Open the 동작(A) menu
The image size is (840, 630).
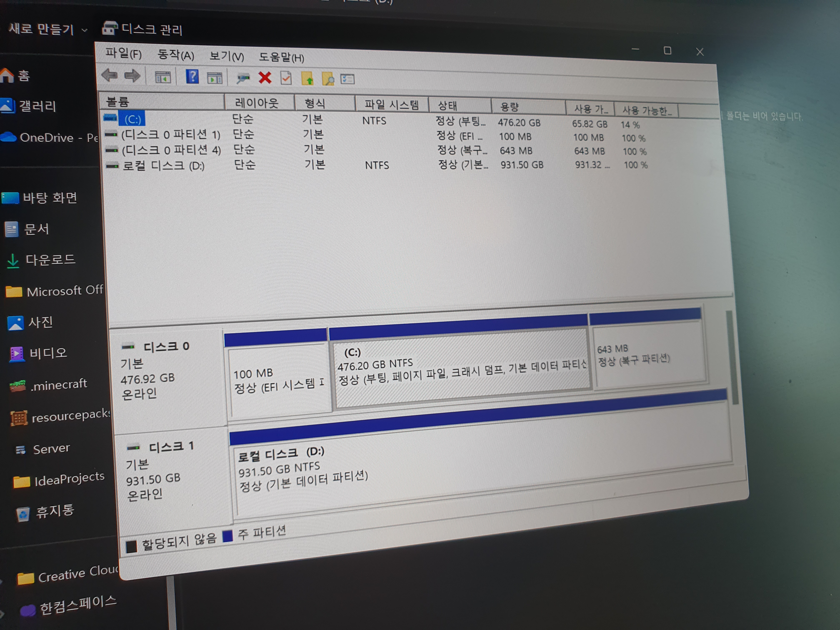coord(175,55)
